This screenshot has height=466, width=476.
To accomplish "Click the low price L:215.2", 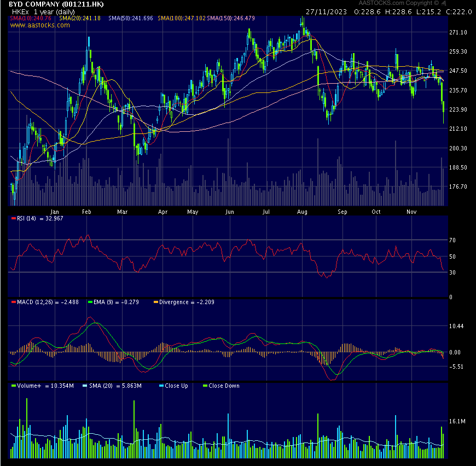I will coord(428,12).
